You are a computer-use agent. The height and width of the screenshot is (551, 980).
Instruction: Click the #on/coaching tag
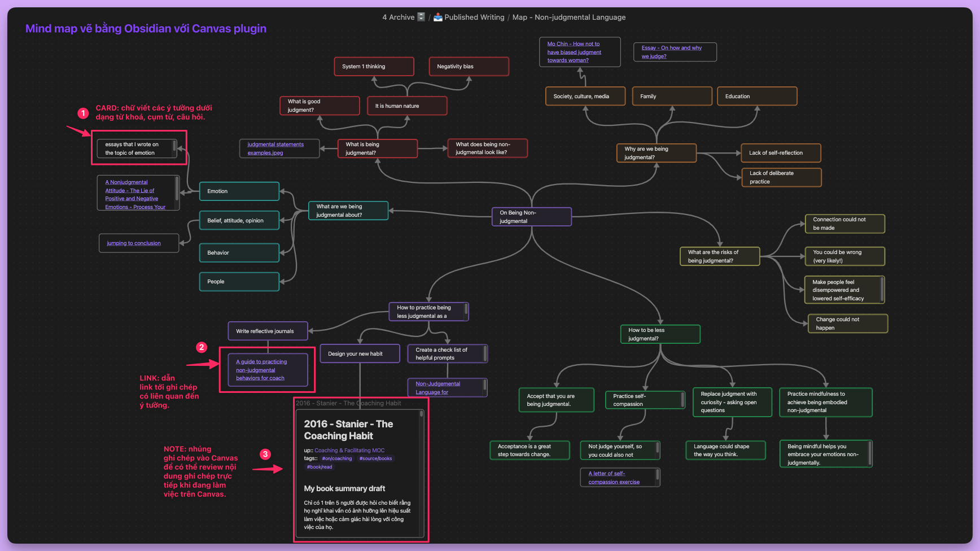tap(337, 458)
